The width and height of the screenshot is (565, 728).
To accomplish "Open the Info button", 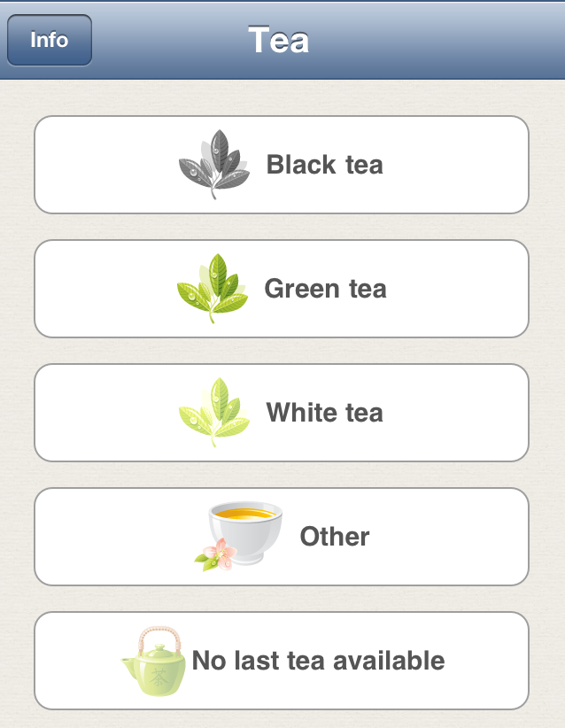I will (x=50, y=40).
